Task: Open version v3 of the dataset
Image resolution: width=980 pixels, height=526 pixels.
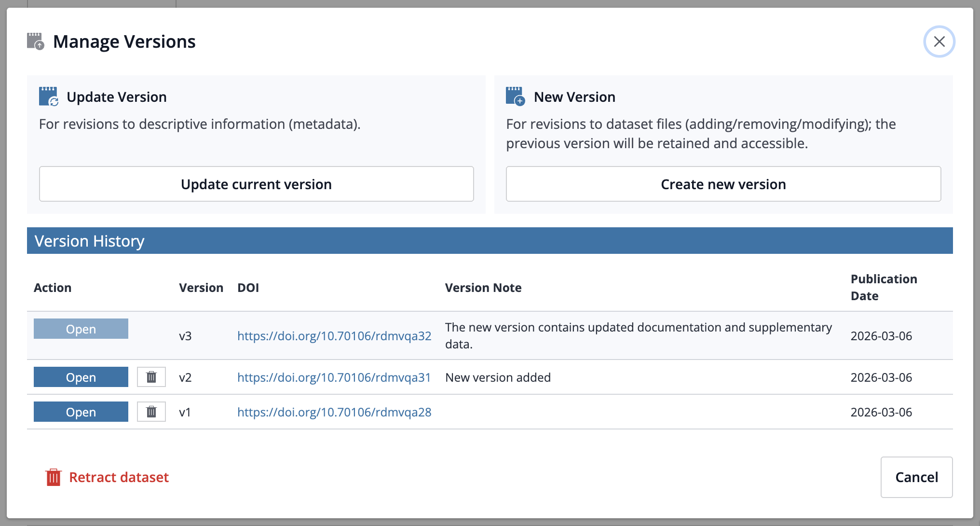Action: pos(81,329)
